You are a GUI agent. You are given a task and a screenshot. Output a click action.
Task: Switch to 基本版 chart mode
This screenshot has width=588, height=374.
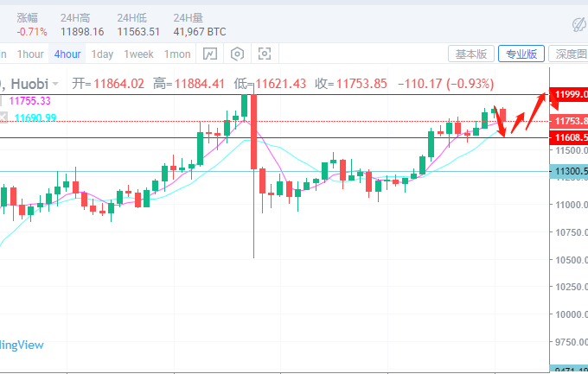pyautogui.click(x=472, y=54)
